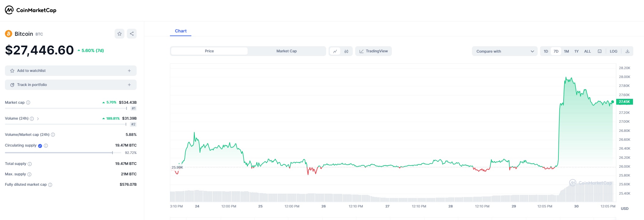The image size is (644, 220).
Task: Select ALL time range
Action: (x=587, y=51)
